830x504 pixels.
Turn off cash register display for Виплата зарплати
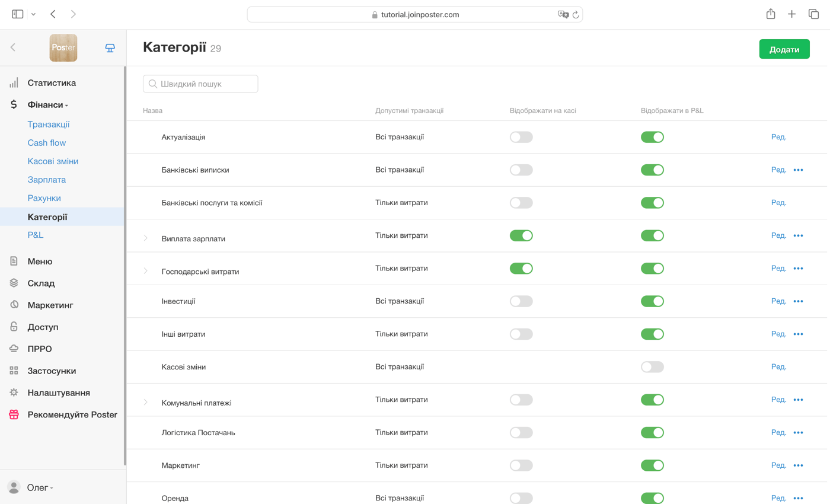coord(521,236)
